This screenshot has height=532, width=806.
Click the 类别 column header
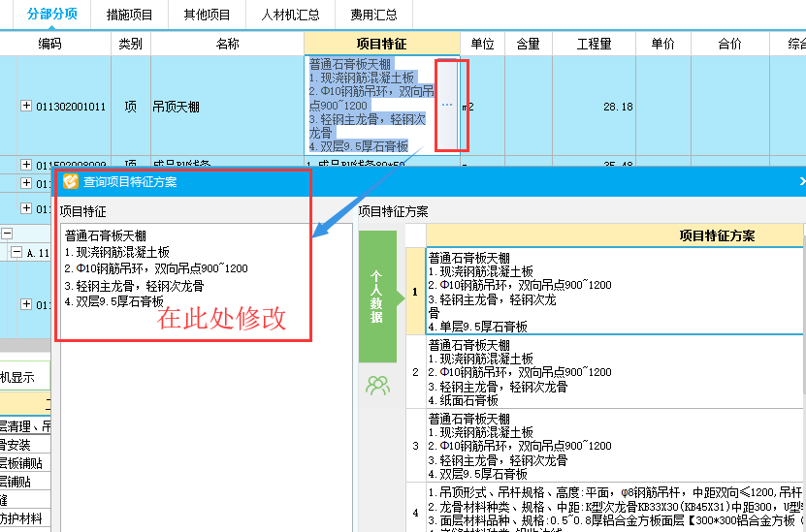click(x=131, y=45)
